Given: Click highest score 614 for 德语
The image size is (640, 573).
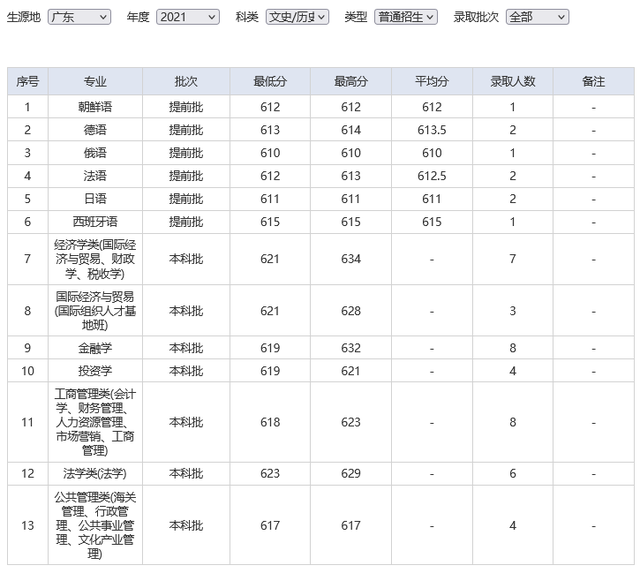Looking at the screenshot, I should 351,130.
